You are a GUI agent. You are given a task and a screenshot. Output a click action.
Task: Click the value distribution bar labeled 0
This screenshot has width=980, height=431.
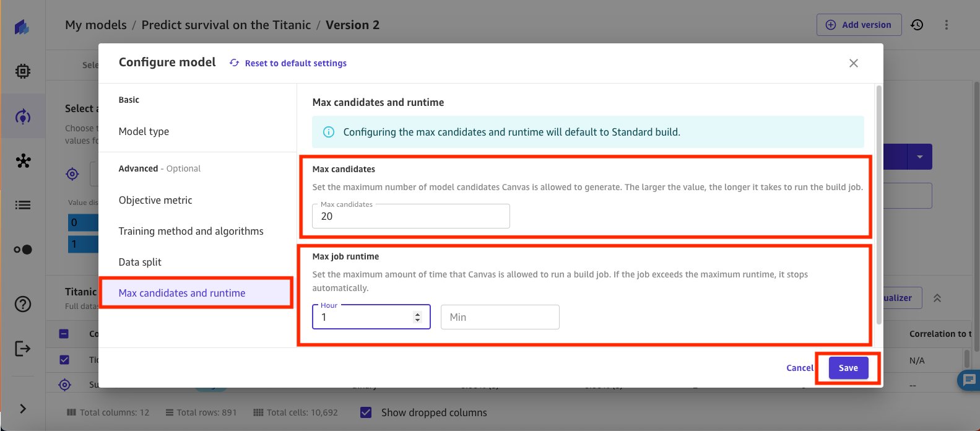[83, 222]
